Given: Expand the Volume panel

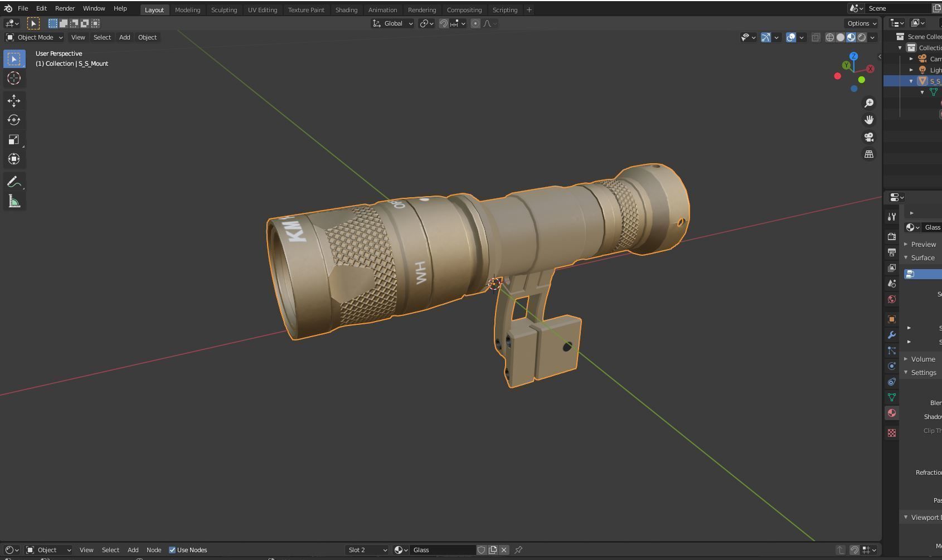Looking at the screenshot, I should [x=922, y=359].
